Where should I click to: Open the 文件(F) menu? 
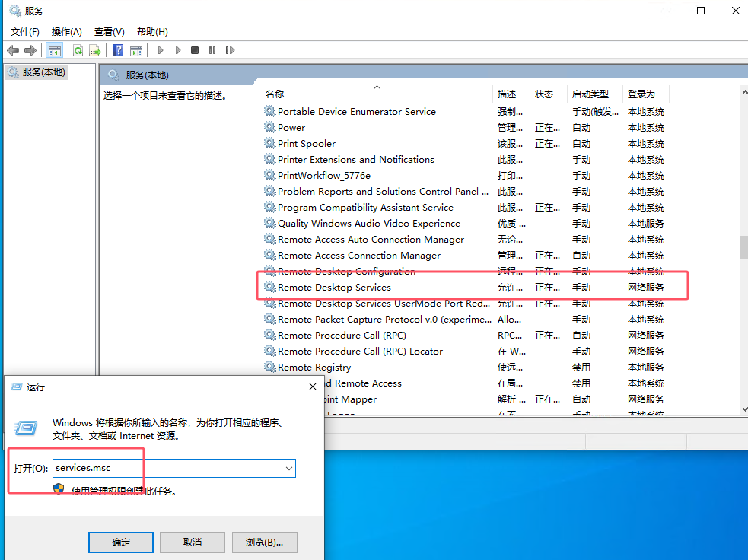[25, 32]
